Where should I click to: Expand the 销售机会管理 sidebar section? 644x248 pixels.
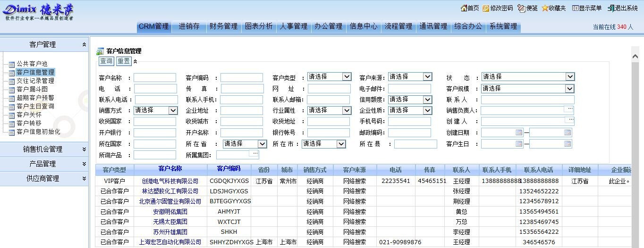(x=84, y=149)
